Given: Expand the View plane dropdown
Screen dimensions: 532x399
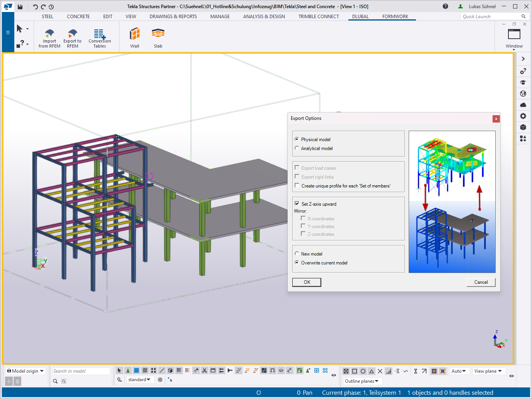Looking at the screenshot, I should click(x=489, y=371).
